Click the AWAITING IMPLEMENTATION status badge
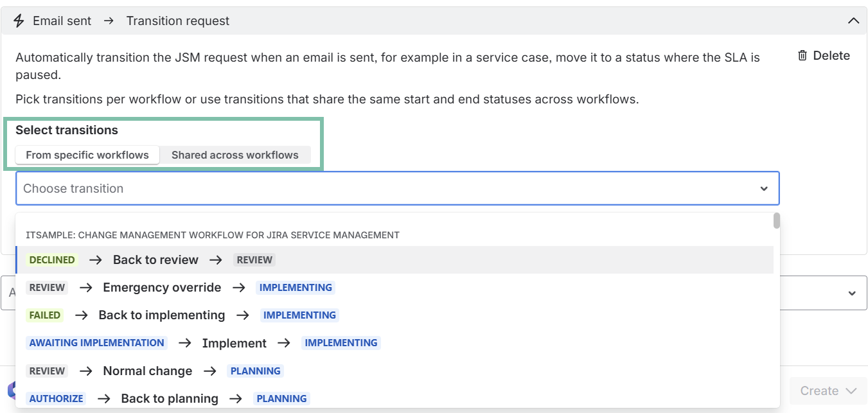 96,343
